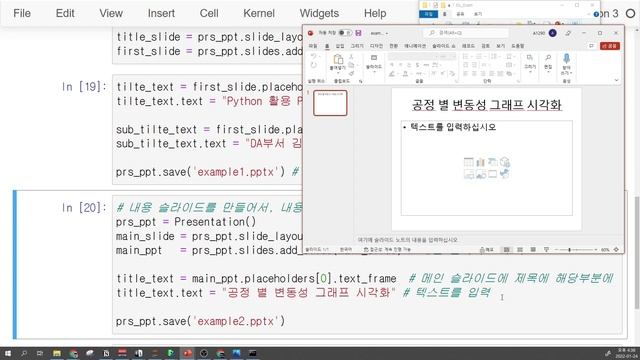Viewport: 640px width, 360px height.
Task: Switch to Slide Sorter view icon
Action: tap(520, 249)
